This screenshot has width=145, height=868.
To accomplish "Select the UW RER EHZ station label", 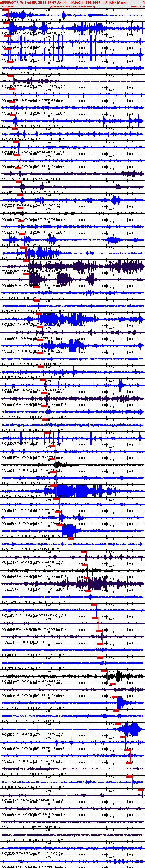I will 33,153.
